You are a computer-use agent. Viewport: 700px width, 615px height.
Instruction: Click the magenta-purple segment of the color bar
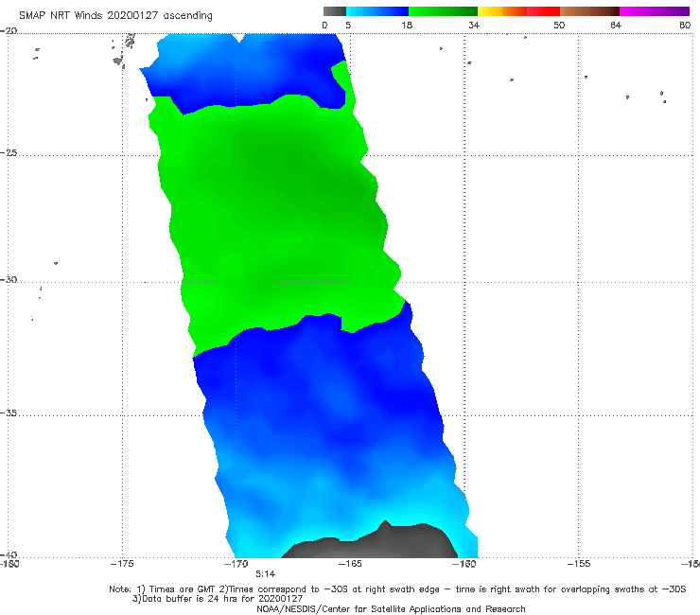655,11
